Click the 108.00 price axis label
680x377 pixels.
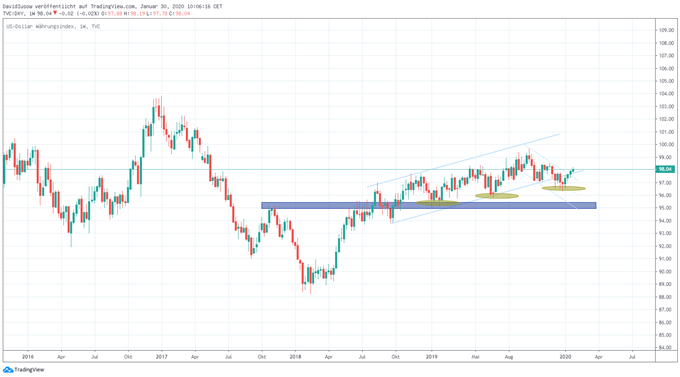coord(666,43)
